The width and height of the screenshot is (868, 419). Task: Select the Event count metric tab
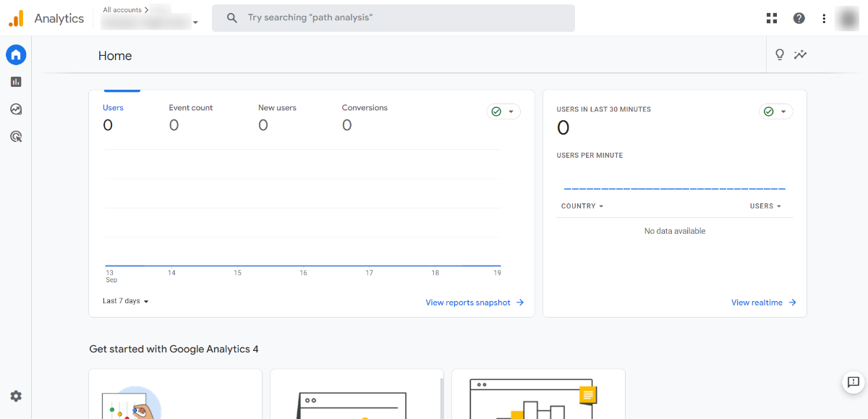click(191, 117)
